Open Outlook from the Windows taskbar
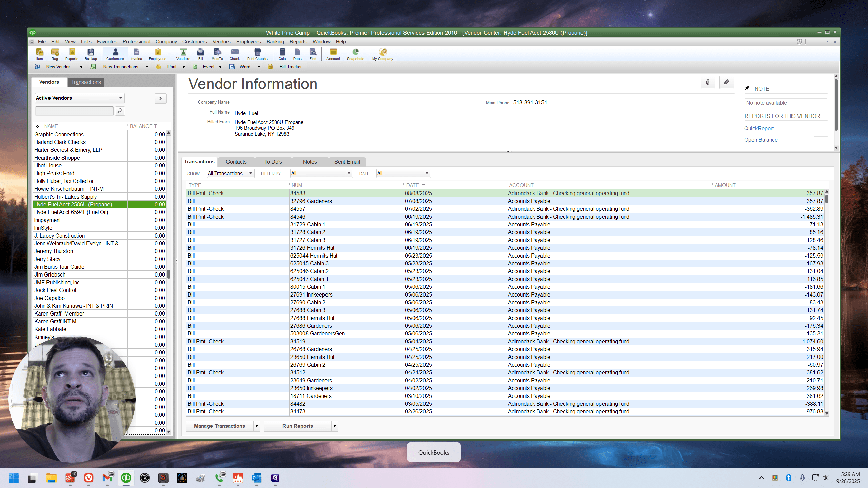The image size is (868, 488). click(x=256, y=478)
